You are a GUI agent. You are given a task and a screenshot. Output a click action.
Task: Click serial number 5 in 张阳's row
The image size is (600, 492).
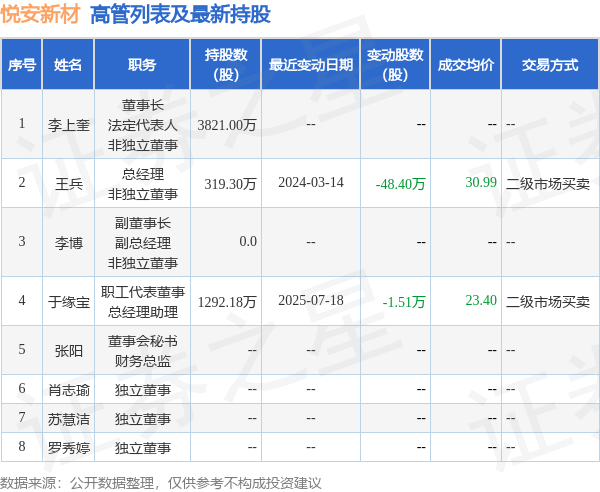coord(22,349)
